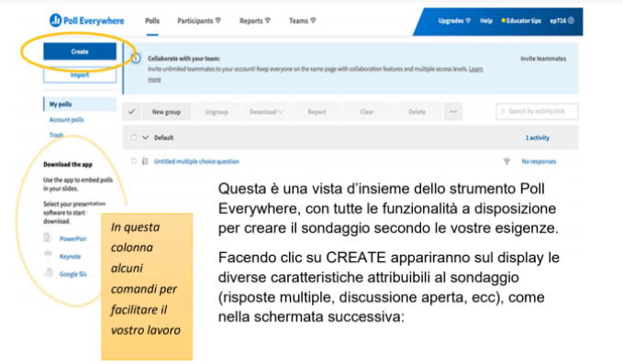Image resolution: width=623 pixels, height=364 pixels.
Task: Expand the Participants menu
Action: (199, 21)
